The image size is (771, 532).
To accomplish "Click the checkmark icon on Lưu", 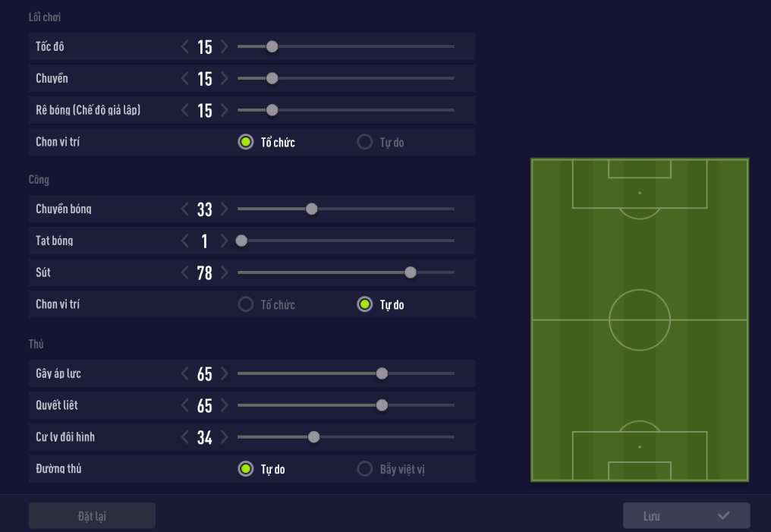I will [x=724, y=516].
